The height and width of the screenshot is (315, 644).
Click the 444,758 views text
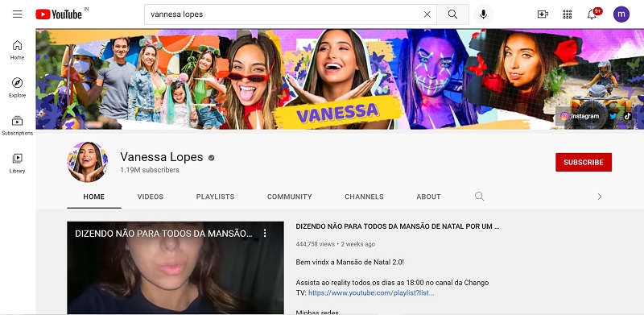click(315, 244)
